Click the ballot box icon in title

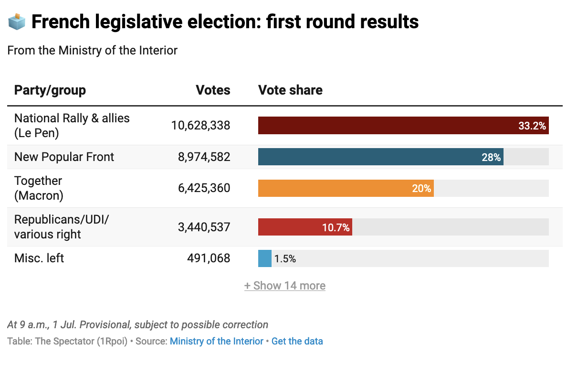coord(17,21)
